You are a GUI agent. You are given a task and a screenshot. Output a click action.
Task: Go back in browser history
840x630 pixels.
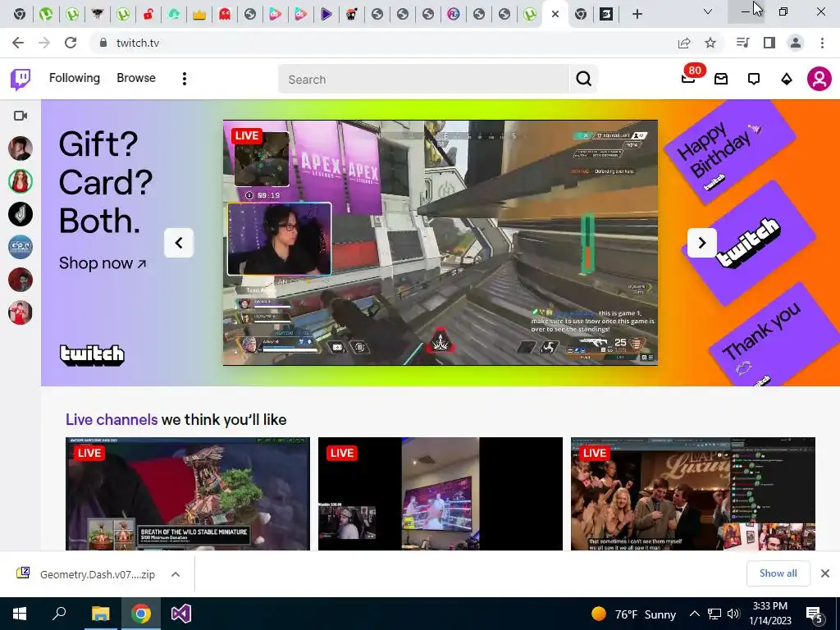(x=18, y=43)
